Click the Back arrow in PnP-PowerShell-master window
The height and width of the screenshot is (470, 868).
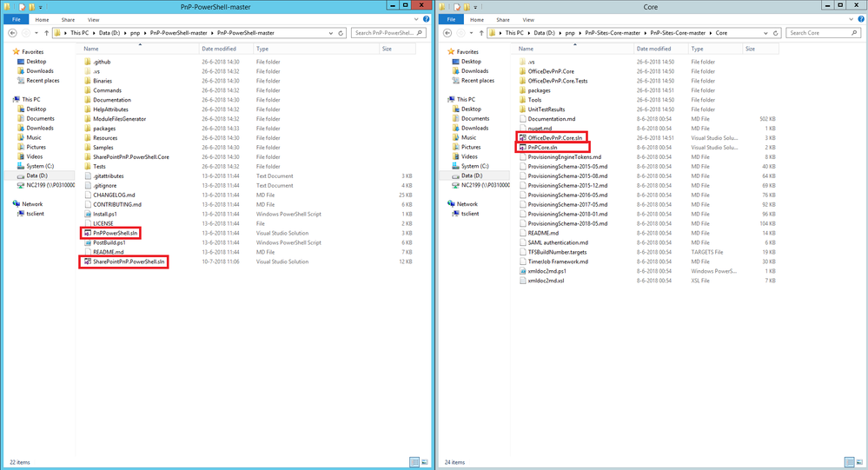point(12,33)
